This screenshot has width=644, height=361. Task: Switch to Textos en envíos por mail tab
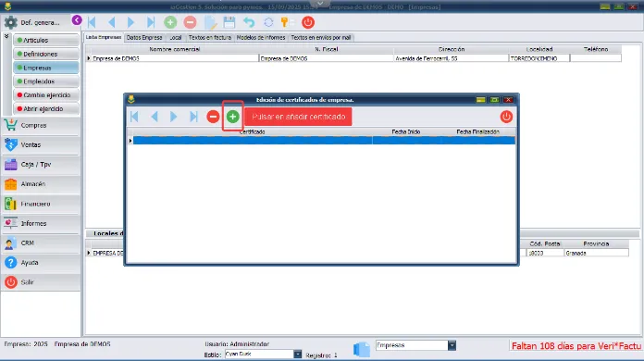[x=321, y=37]
